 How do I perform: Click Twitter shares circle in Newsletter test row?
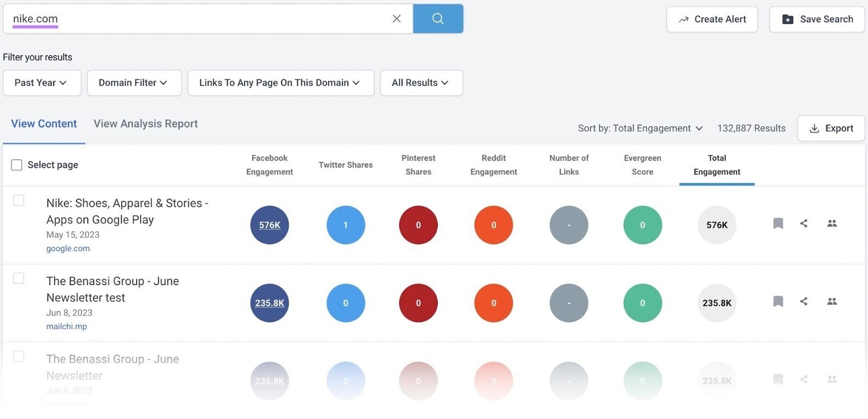pos(346,303)
